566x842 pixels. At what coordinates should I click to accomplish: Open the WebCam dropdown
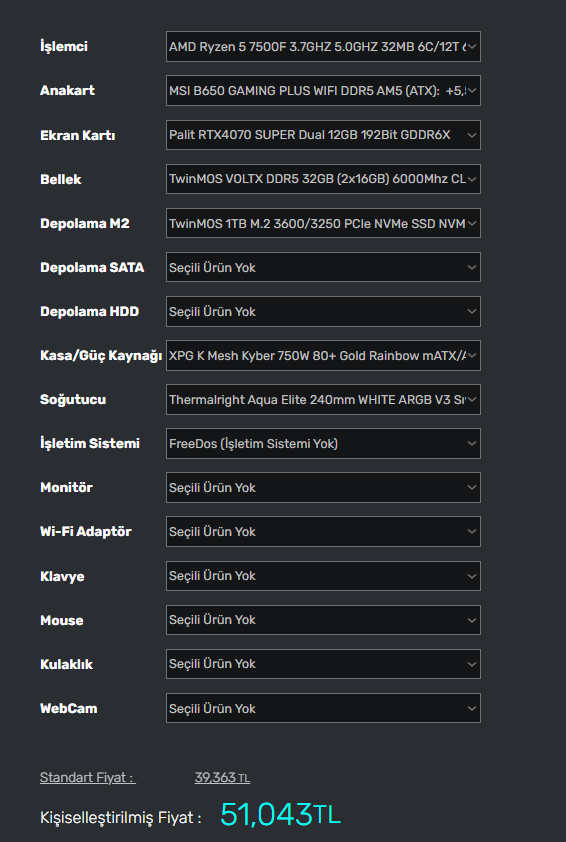coord(323,708)
